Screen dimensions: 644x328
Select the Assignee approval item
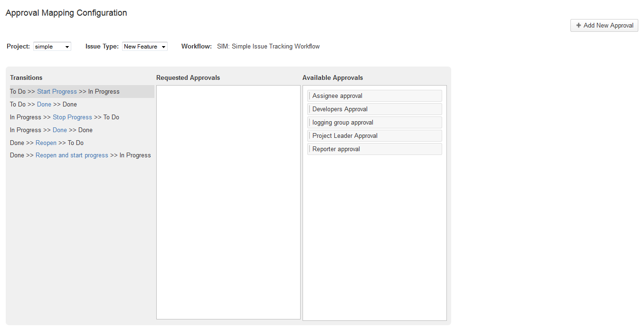(375, 96)
